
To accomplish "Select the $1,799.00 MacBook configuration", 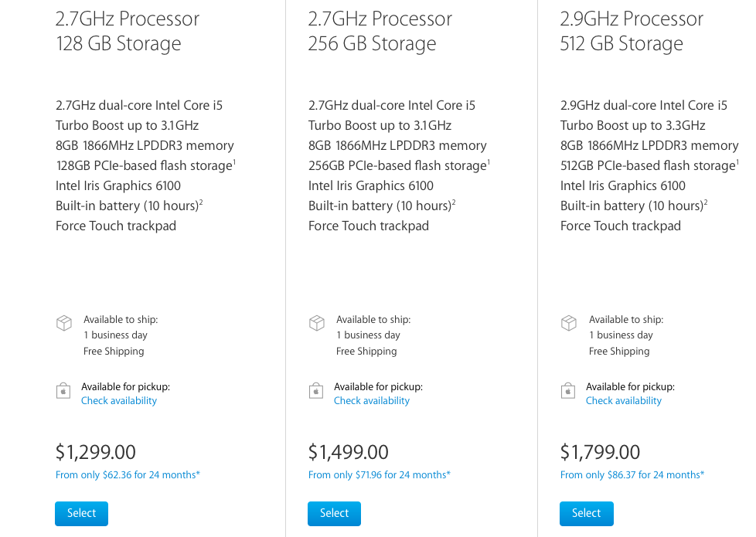I will 586,513.
